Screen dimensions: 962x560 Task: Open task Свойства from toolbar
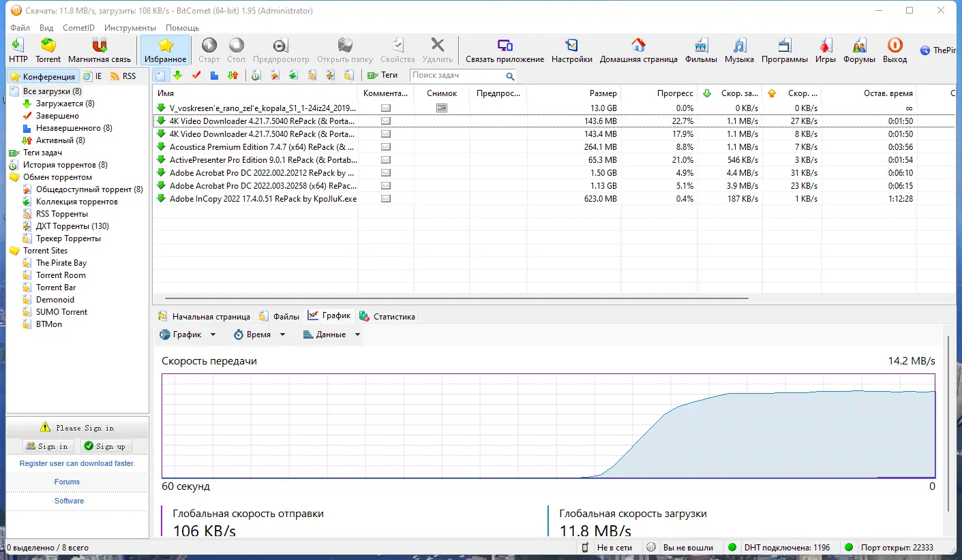(x=397, y=50)
